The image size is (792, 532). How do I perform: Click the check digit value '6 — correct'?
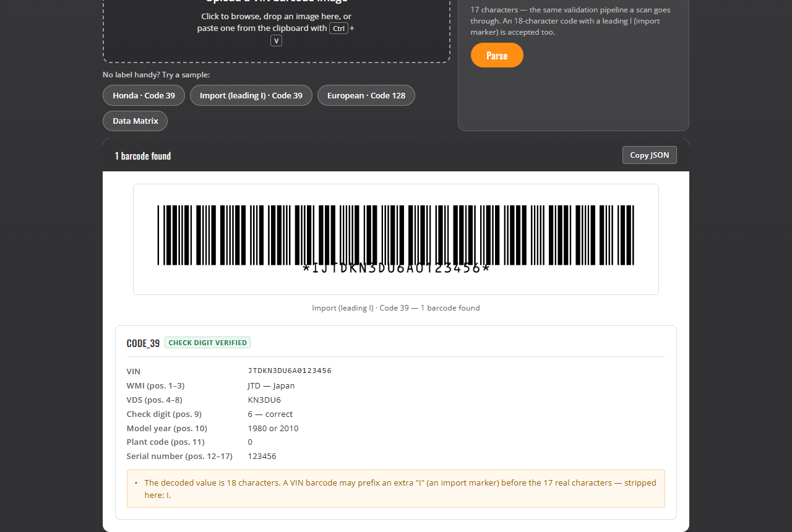tap(270, 414)
